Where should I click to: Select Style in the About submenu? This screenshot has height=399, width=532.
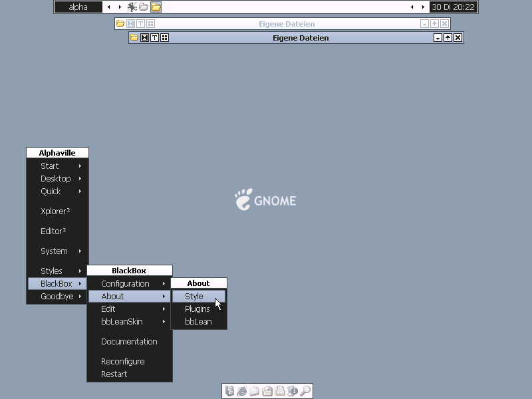click(x=199, y=296)
